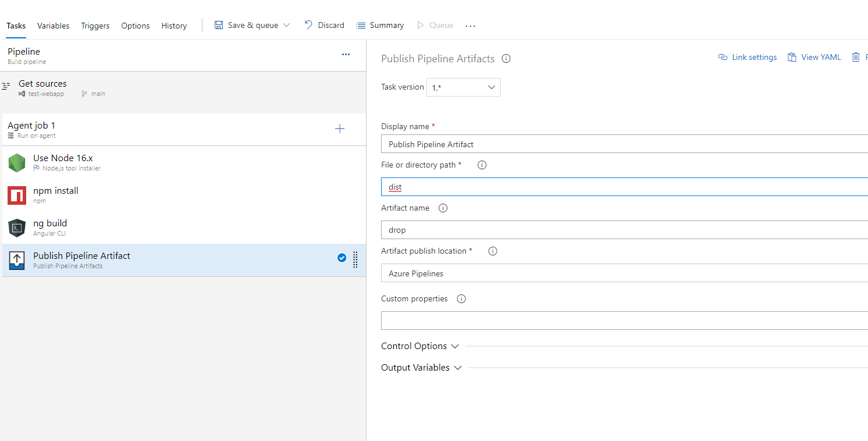Click the main branch icon
The image size is (868, 441).
pos(85,94)
